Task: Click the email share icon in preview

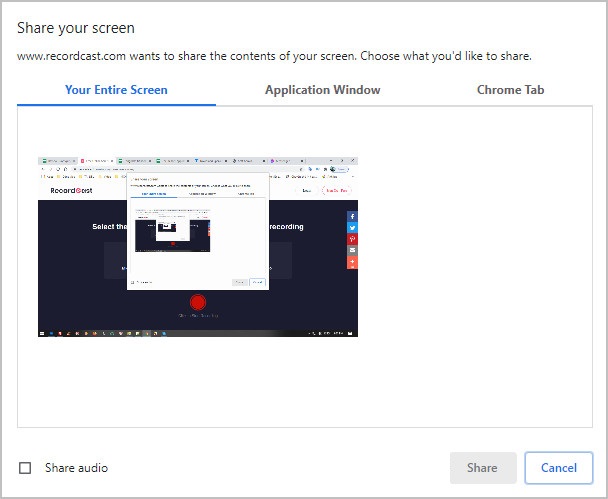Action: coord(352,250)
